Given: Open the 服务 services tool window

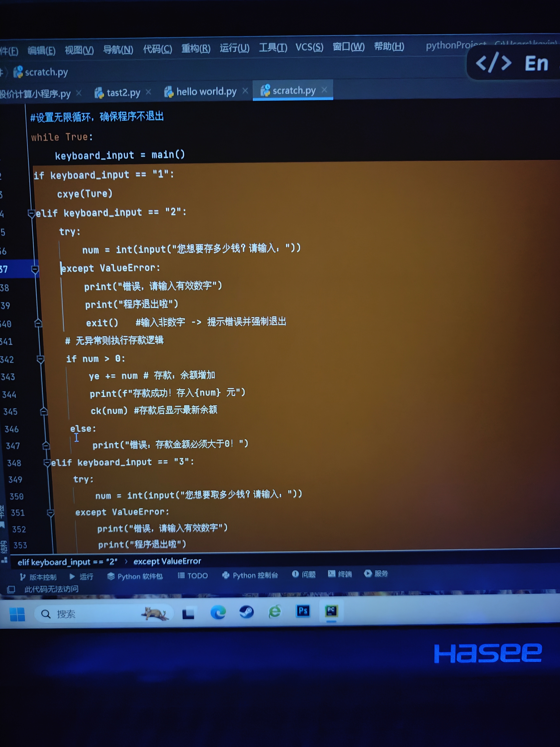Looking at the screenshot, I should click(x=376, y=573).
